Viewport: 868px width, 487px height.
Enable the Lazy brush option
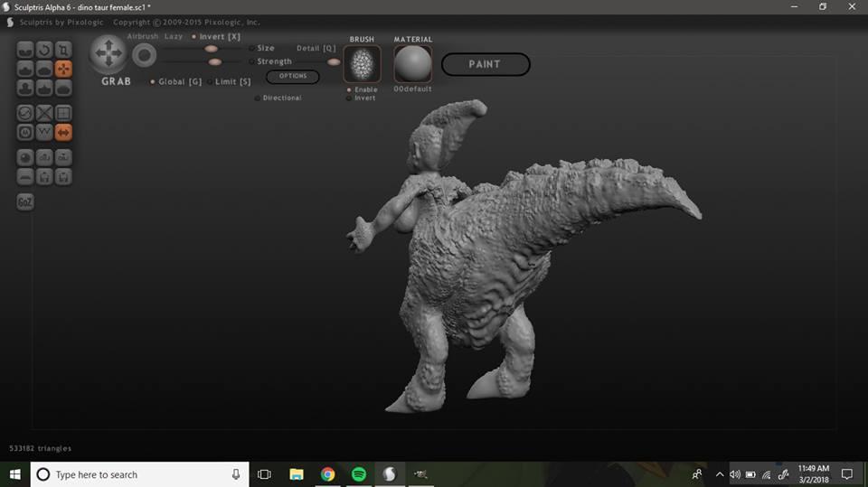tap(174, 36)
